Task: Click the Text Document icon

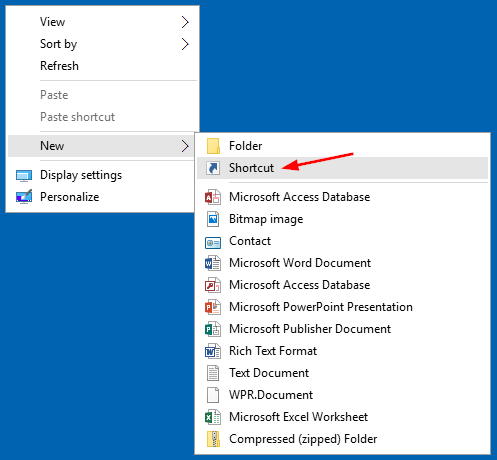Action: tap(213, 373)
